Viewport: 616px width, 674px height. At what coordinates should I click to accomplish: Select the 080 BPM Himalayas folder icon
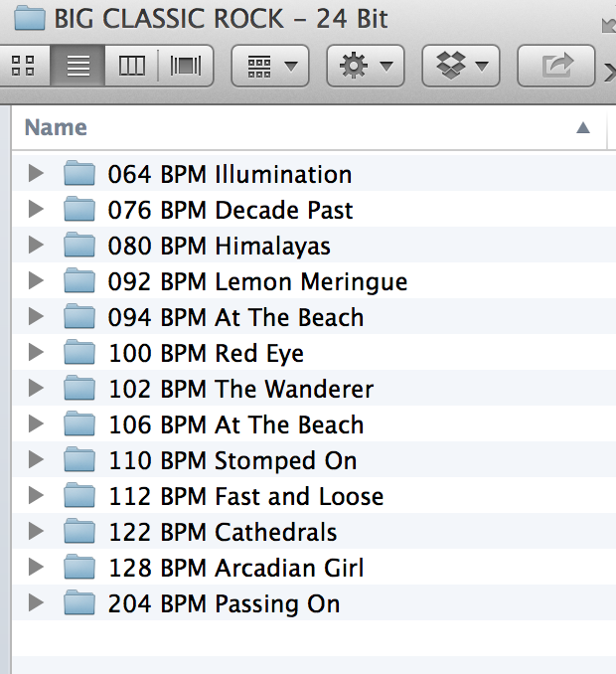pyautogui.click(x=78, y=246)
